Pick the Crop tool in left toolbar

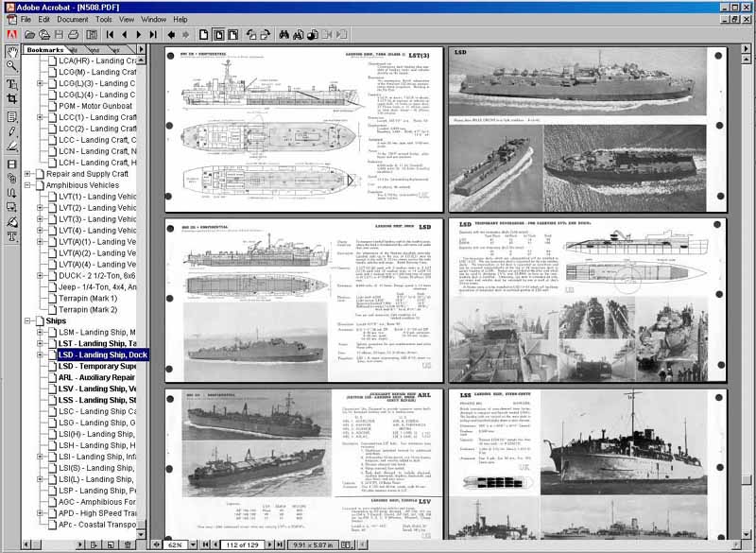12,98
